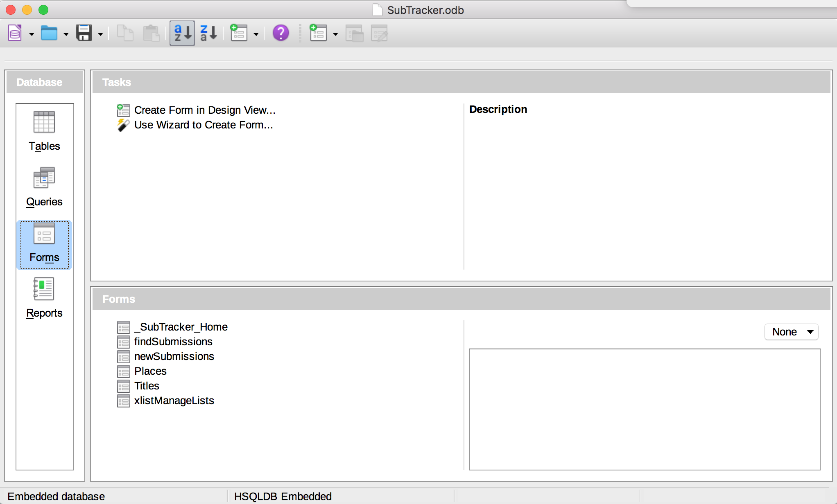Select Forms in Database pane
The height and width of the screenshot is (504, 837).
(44, 245)
